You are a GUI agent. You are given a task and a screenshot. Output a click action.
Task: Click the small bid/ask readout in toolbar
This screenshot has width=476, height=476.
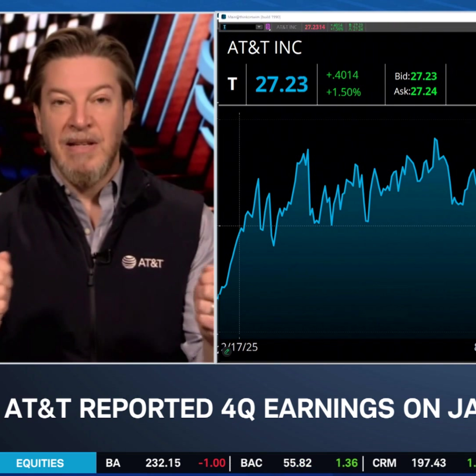(356, 27)
